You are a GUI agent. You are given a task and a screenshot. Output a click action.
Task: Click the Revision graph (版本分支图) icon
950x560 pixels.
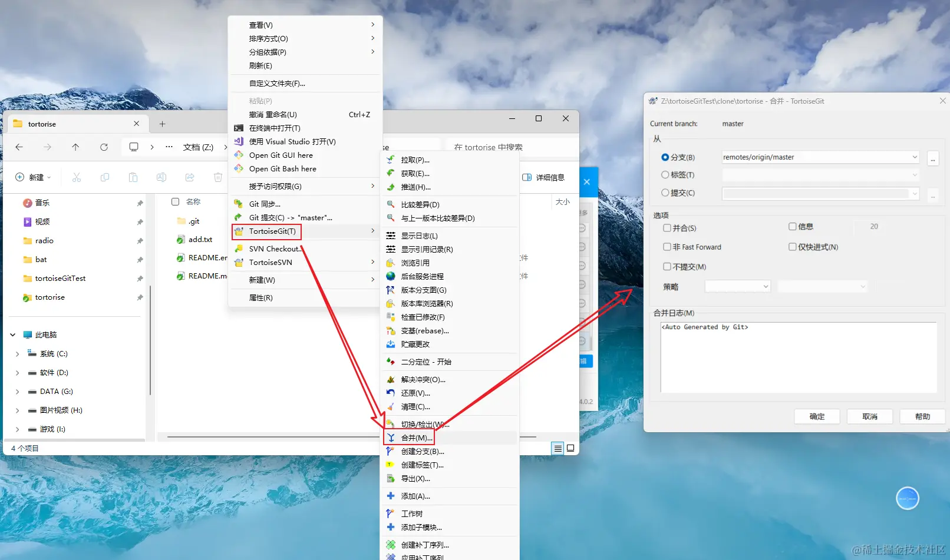[x=390, y=290]
